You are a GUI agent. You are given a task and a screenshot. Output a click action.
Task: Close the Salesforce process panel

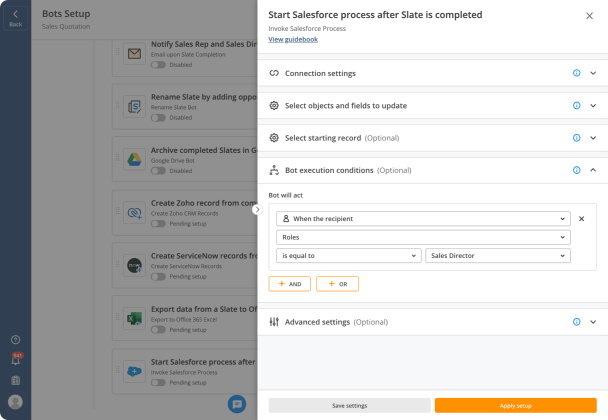(x=589, y=16)
